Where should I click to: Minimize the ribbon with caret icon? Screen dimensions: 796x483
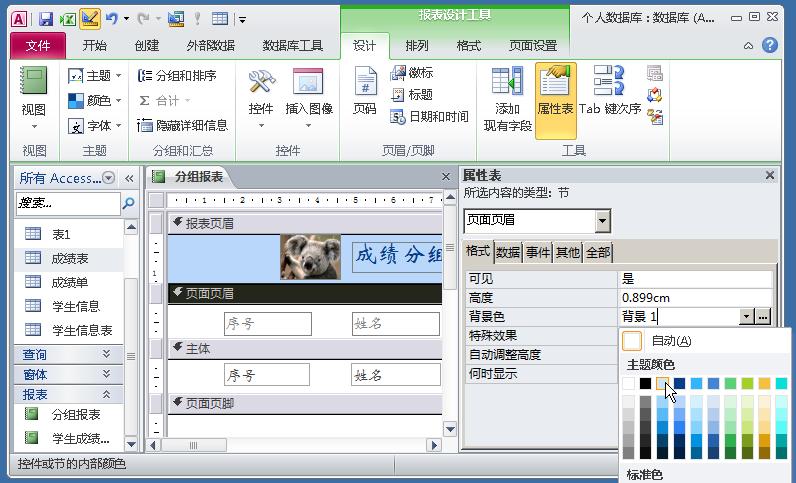pyautogui.click(x=748, y=46)
